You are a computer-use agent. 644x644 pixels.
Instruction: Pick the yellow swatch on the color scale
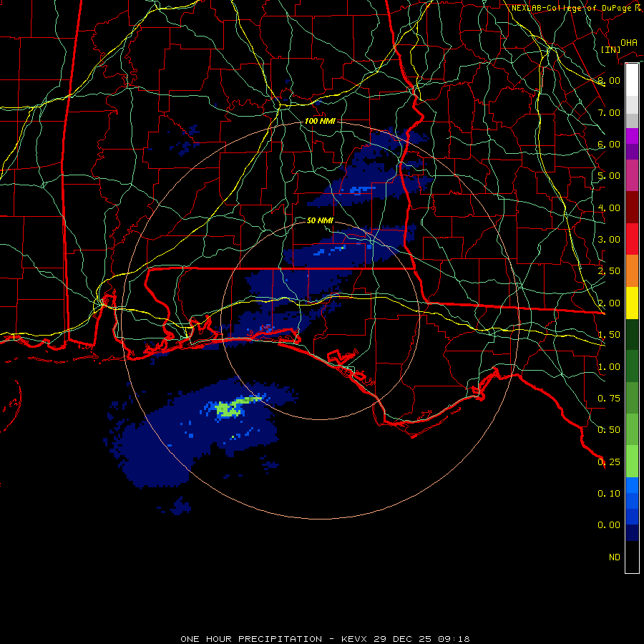tap(632, 303)
